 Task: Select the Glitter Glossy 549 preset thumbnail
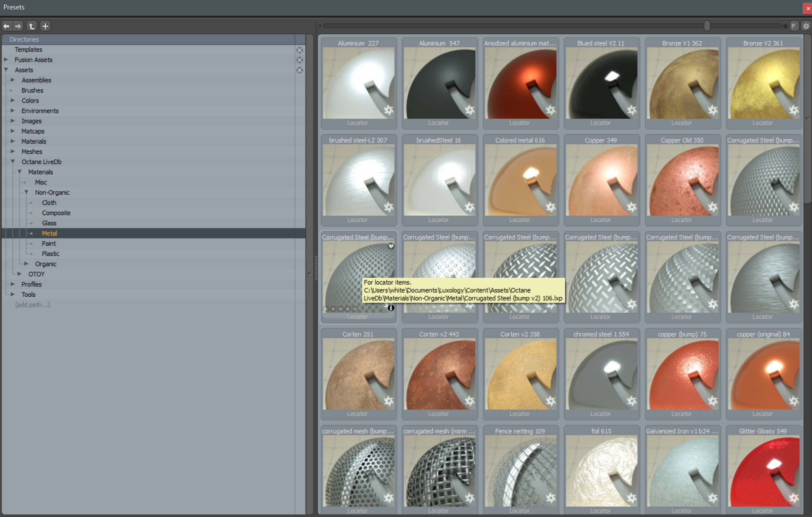763,471
